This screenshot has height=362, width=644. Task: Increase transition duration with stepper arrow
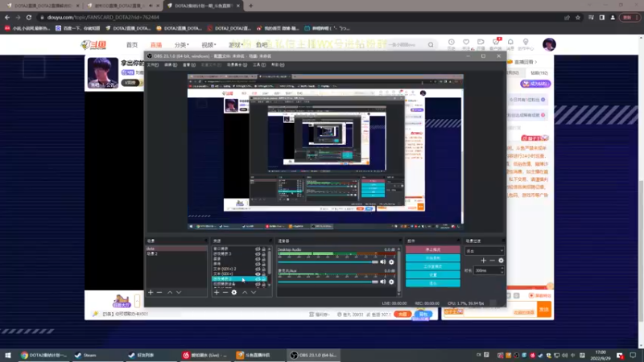pyautogui.click(x=502, y=269)
